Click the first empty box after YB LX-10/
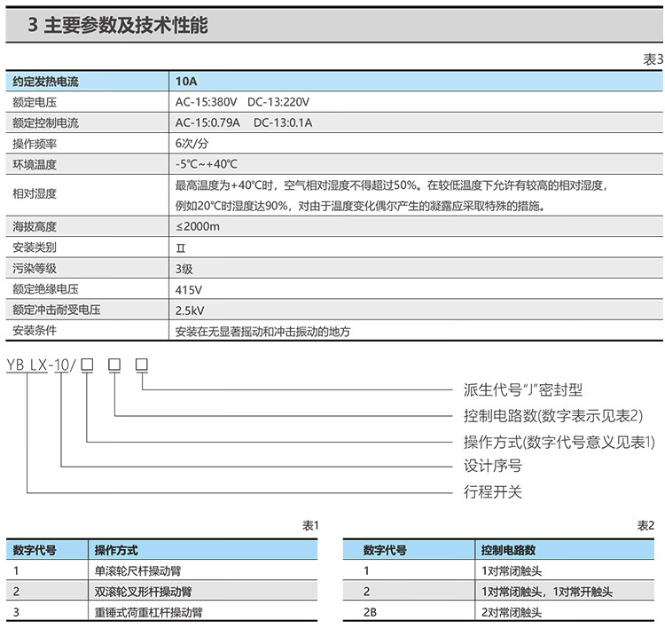 pos(87,365)
